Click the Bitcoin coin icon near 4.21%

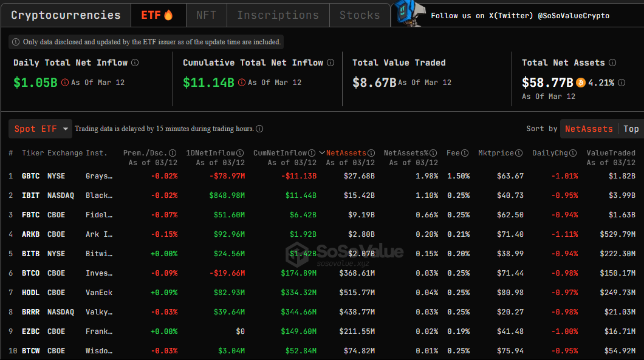point(581,83)
